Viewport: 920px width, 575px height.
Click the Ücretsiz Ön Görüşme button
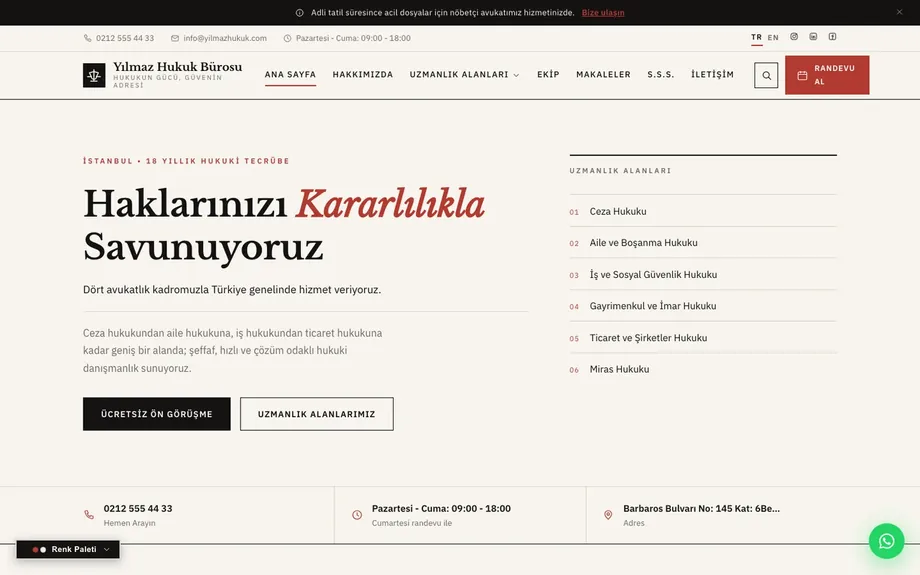[157, 414]
